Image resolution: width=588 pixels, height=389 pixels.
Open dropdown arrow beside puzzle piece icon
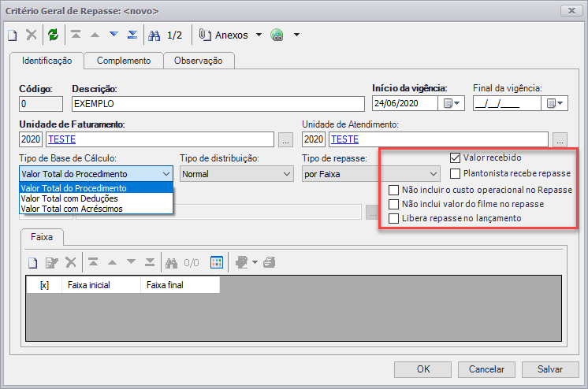(255, 262)
